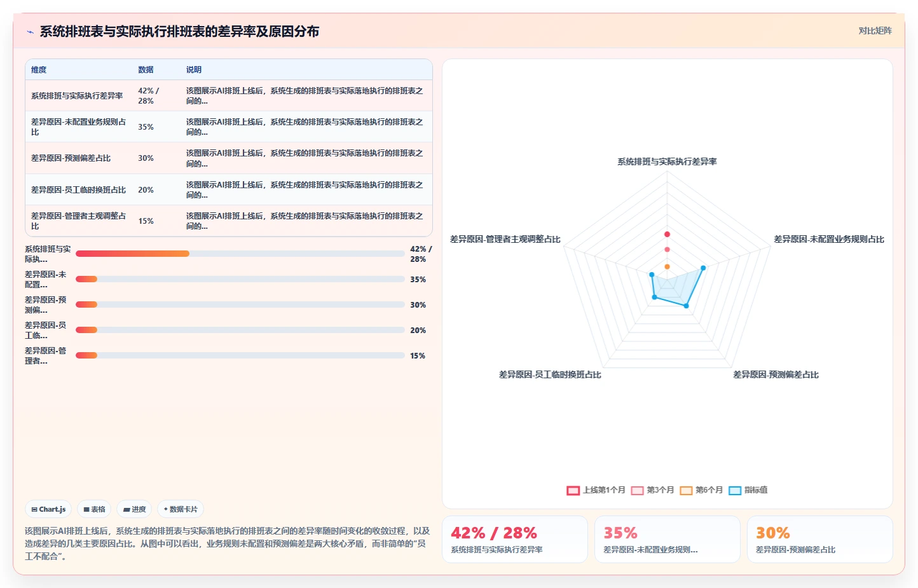Image resolution: width=918 pixels, height=588 pixels.
Task: Click the orange 第6个月 radar data point
Action: coord(667,266)
